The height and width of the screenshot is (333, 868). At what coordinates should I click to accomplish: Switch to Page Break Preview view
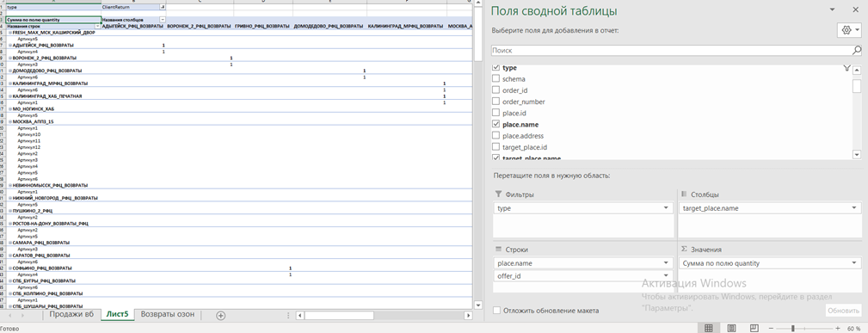pyautogui.click(x=754, y=328)
